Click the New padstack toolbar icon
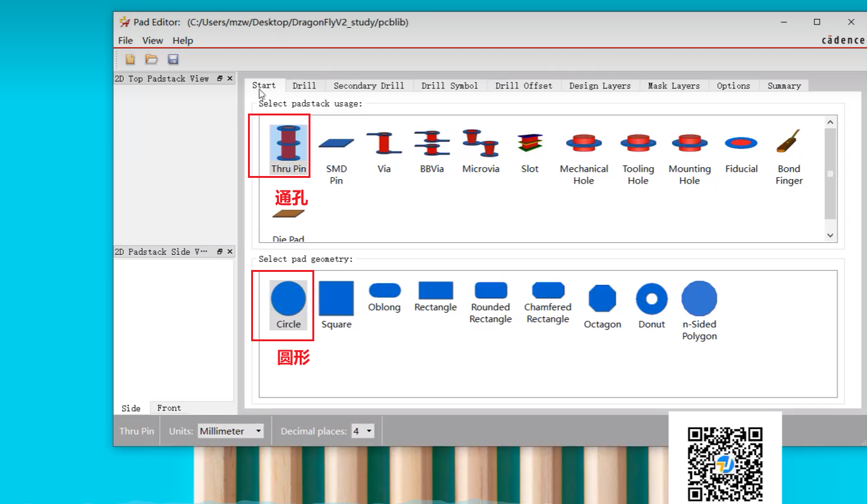This screenshot has width=867, height=504. (x=130, y=59)
